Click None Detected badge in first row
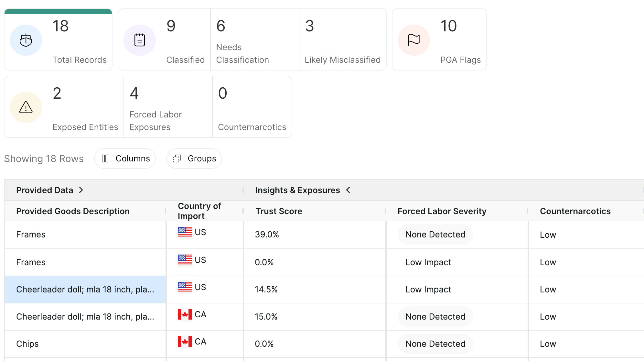This screenshot has width=644, height=361. point(435,235)
